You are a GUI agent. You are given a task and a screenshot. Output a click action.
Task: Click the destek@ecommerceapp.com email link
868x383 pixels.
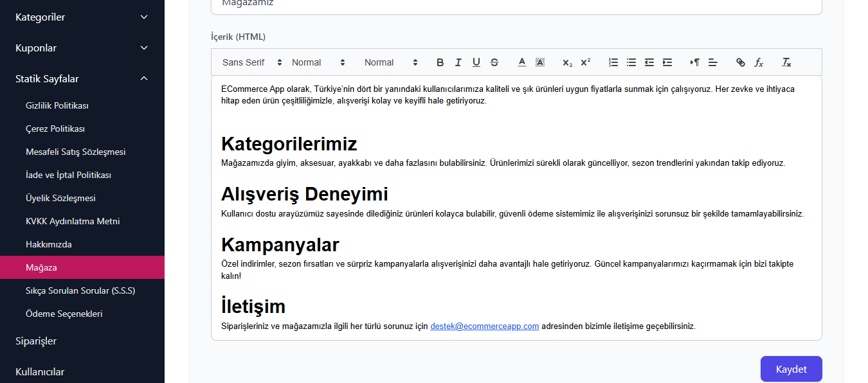(484, 326)
